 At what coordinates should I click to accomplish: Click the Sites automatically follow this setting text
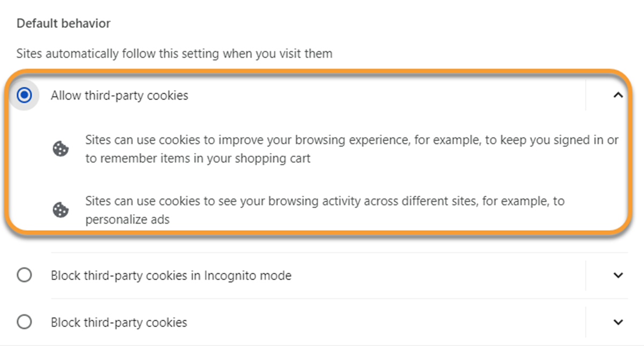[174, 54]
